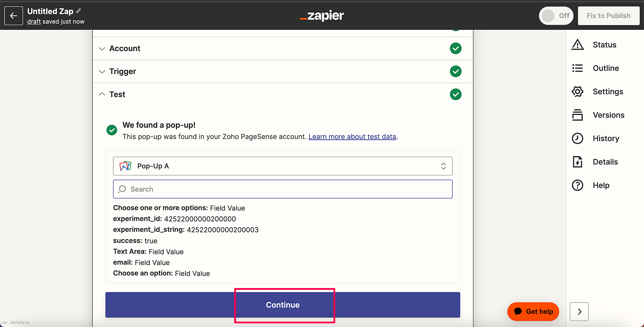
Task: Open Details file icon
Action: [577, 162]
